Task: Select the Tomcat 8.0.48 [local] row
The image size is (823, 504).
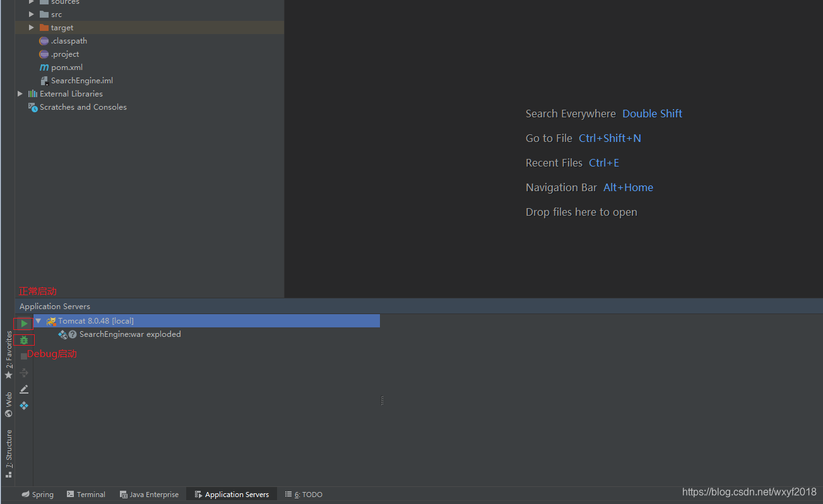Action: pos(206,321)
